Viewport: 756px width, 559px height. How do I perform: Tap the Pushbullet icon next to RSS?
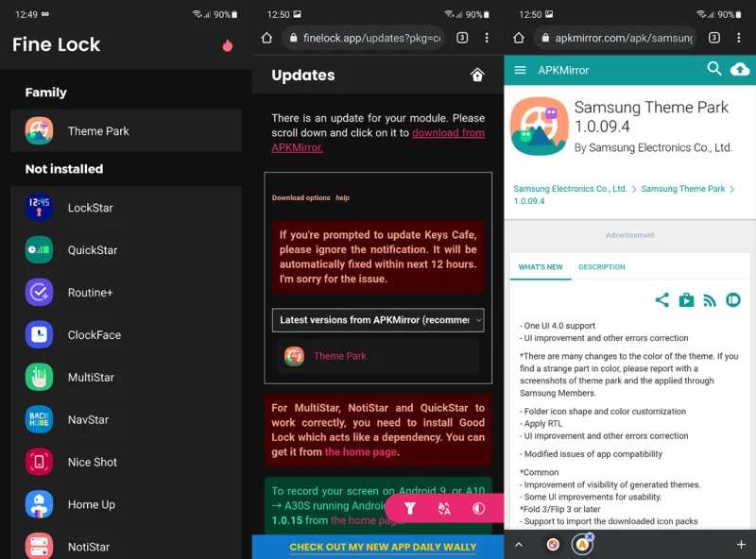(x=733, y=300)
